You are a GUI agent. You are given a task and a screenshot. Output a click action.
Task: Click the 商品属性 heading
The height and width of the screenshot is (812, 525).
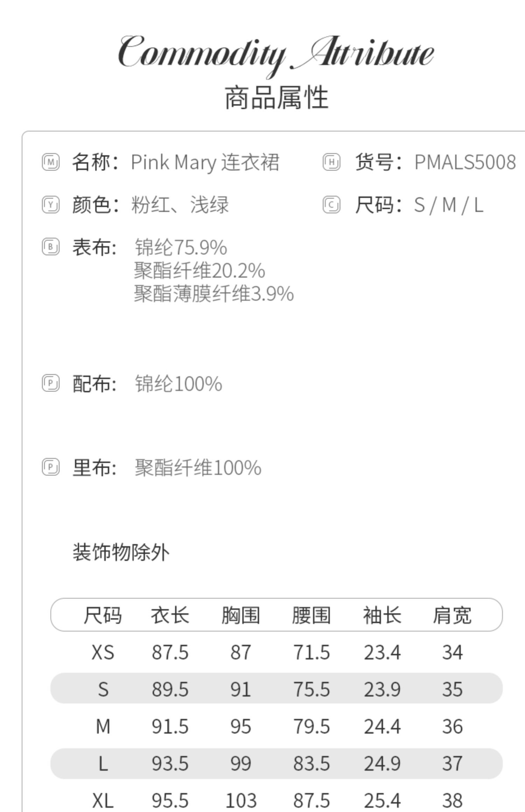276,98
